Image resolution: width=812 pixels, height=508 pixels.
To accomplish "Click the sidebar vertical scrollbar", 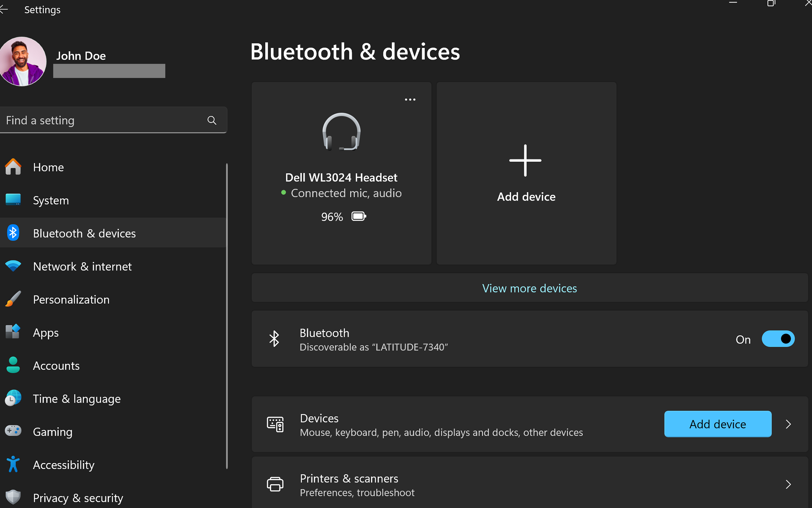I will [x=227, y=316].
